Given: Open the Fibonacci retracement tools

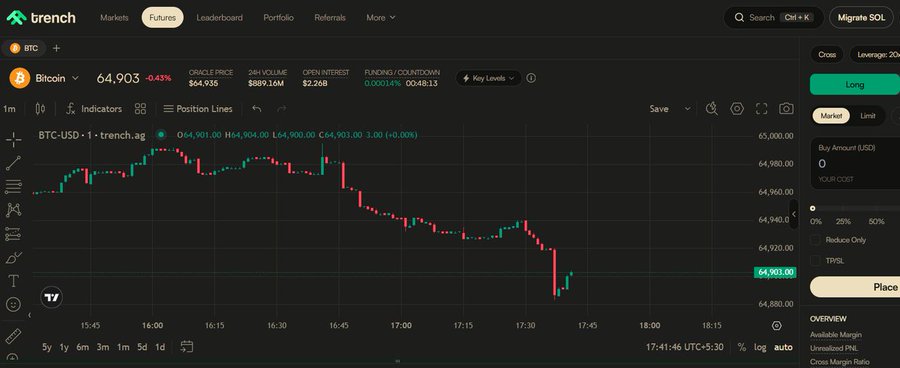Looking at the screenshot, I should coord(13,187).
